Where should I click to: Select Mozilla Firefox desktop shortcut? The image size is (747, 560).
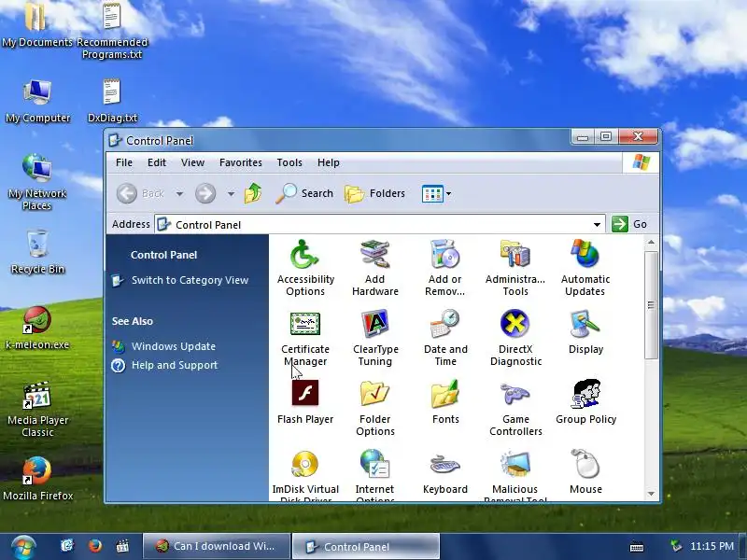[37, 479]
